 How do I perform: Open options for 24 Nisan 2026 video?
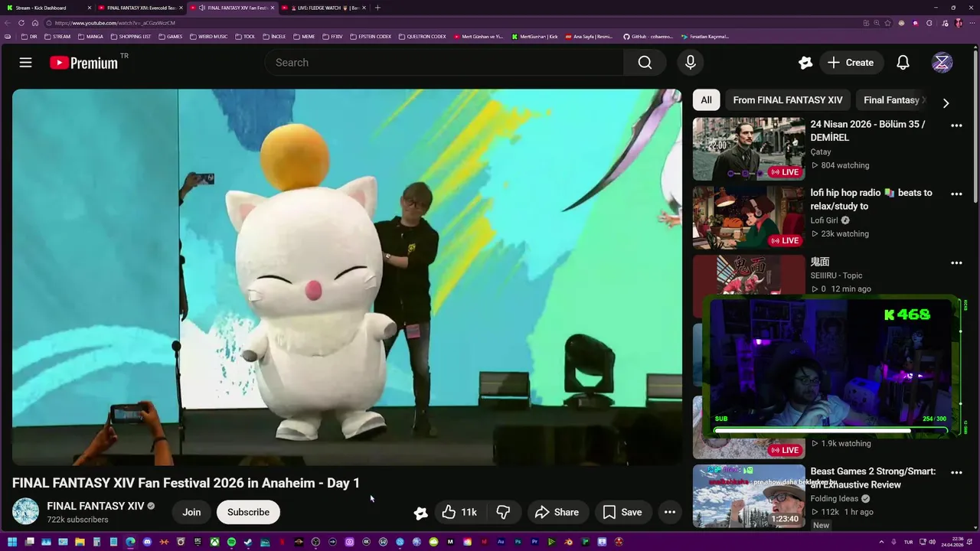tap(956, 125)
